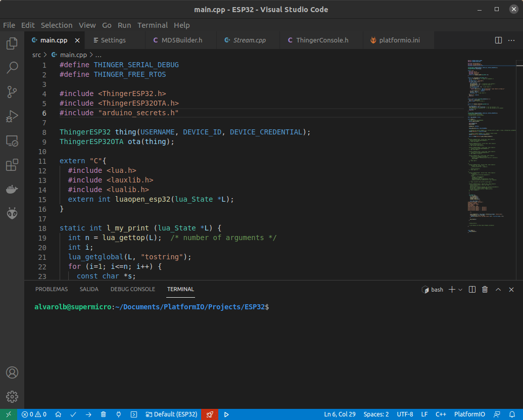Split the terminal
This screenshot has width=523, height=420.
click(x=472, y=289)
